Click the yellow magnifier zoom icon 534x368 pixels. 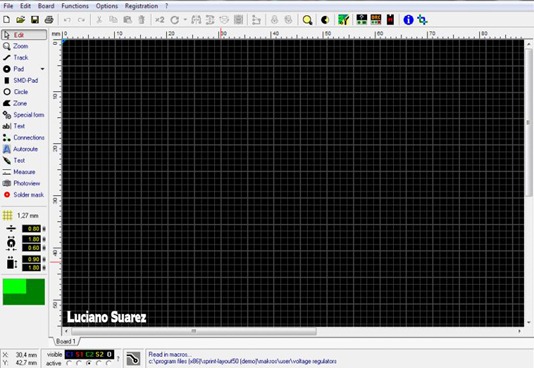coord(307,20)
